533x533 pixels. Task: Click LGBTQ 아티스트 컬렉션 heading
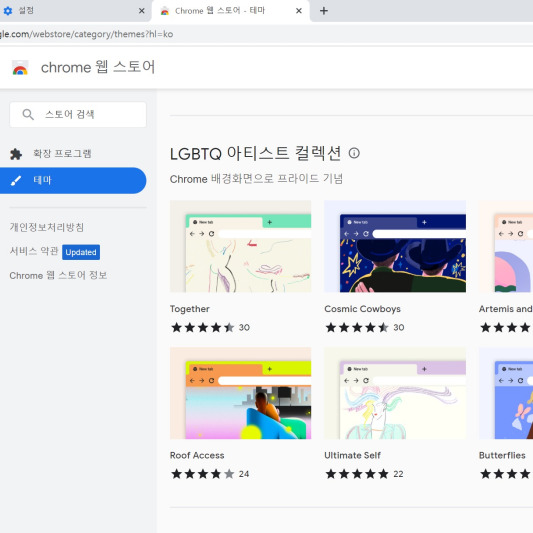256,153
